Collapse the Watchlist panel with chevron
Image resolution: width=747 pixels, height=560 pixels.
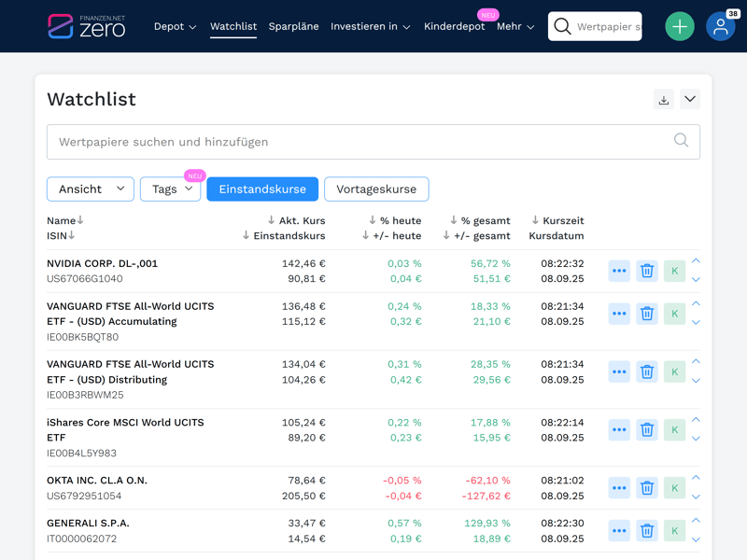point(690,100)
